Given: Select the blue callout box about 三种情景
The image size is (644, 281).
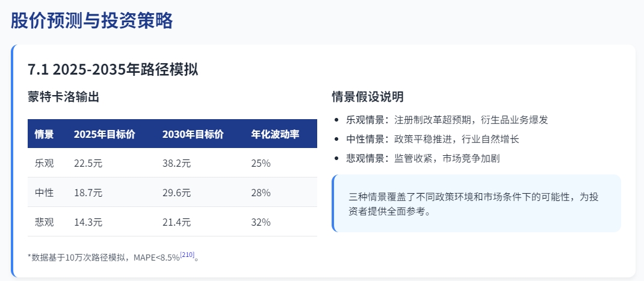Looking at the screenshot, I should point(477,203).
